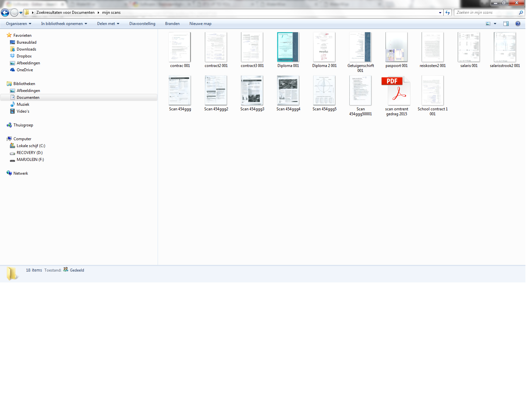Click the refresh icon beside address bar
532x398 pixels.
click(x=448, y=13)
